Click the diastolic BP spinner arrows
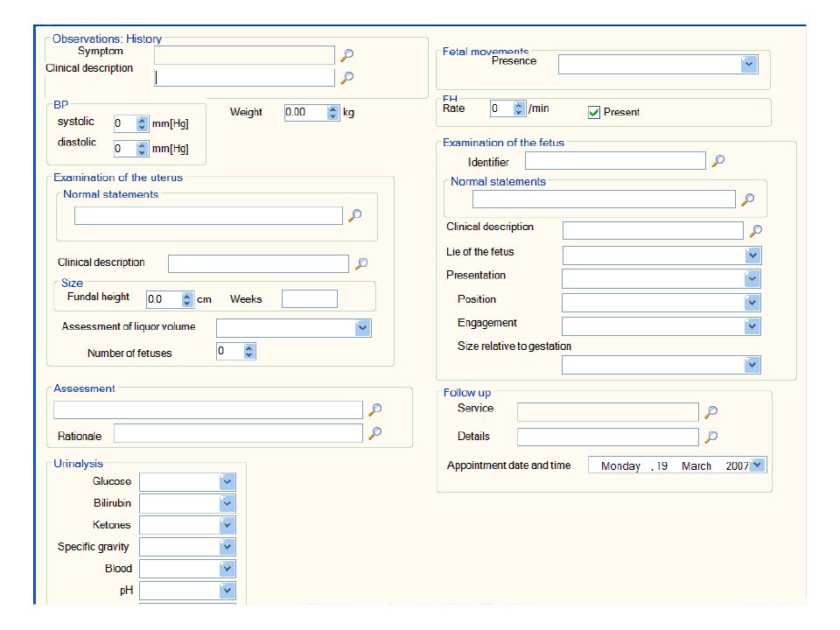Viewport: 840px width, 630px height. (x=142, y=149)
